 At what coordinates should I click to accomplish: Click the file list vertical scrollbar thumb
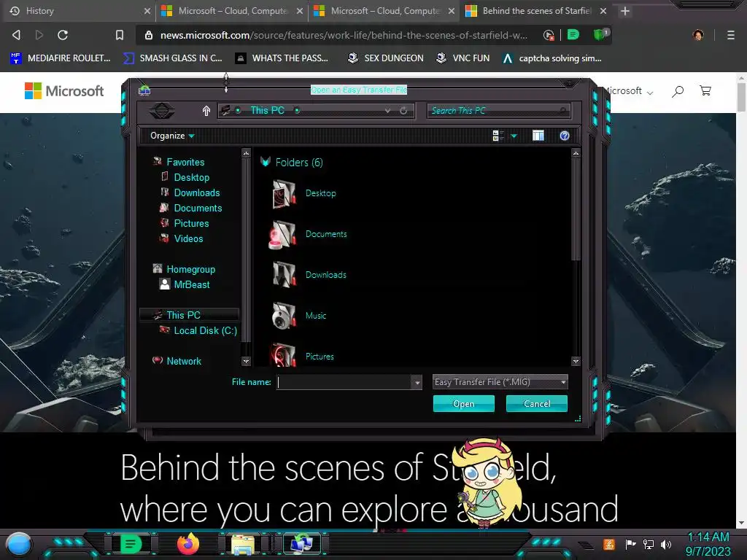coord(576,209)
